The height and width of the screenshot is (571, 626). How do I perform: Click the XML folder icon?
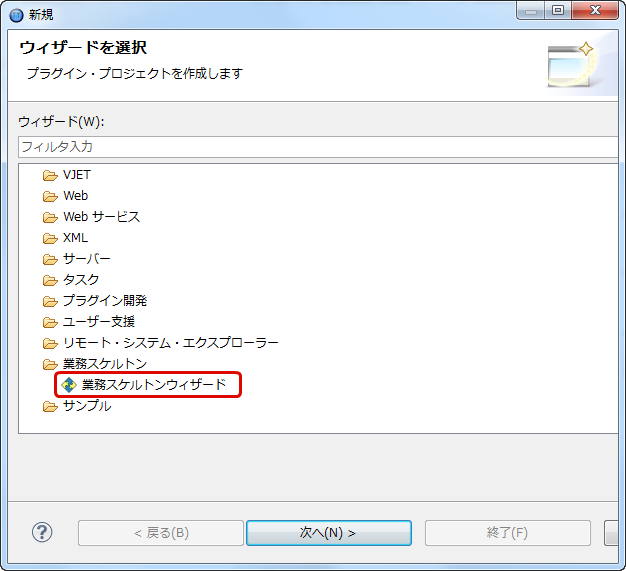click(50, 238)
